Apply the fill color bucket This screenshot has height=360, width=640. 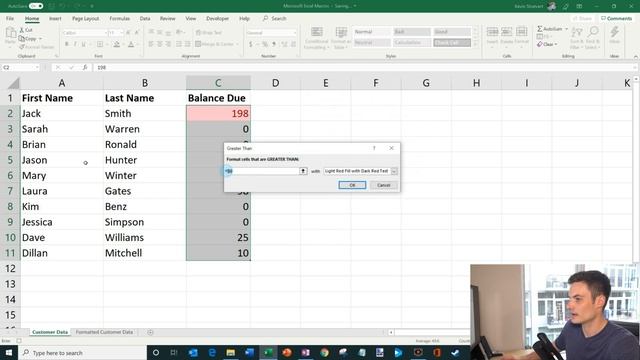(x=116, y=44)
